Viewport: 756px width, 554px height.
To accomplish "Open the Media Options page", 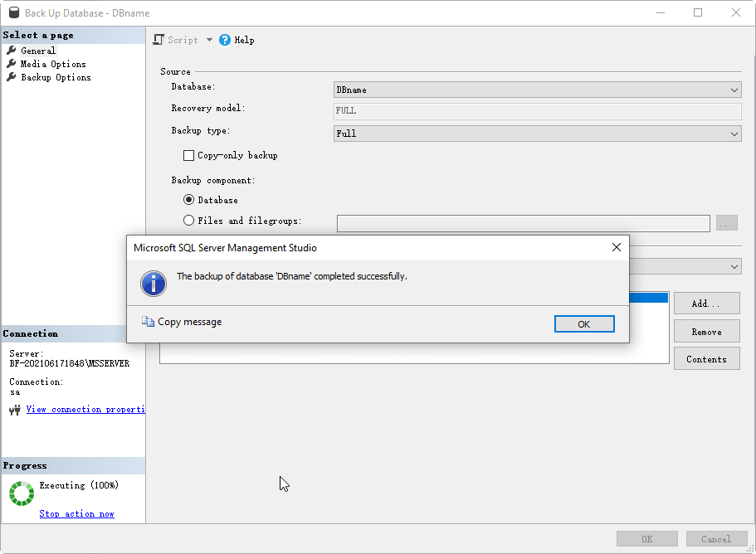I will [53, 64].
